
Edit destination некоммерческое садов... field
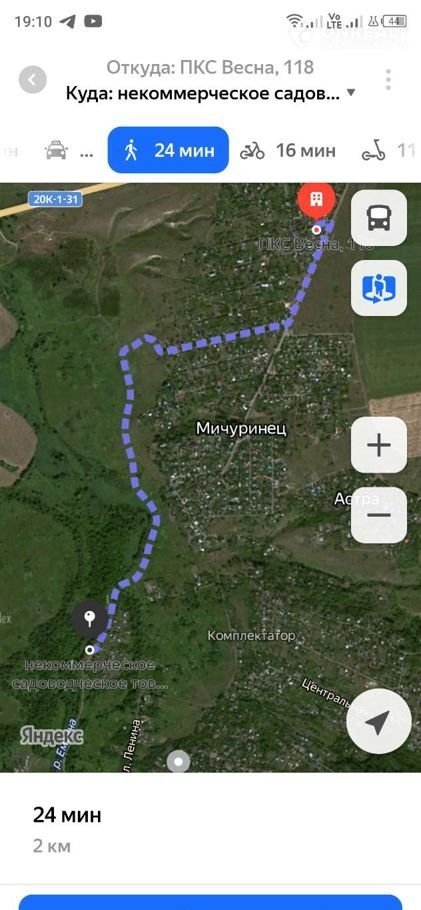point(203,93)
